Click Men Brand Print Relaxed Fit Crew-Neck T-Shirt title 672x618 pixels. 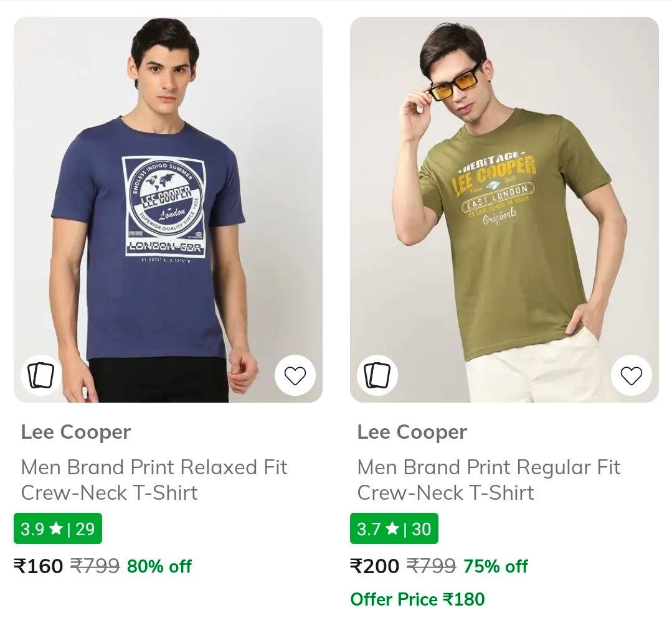(153, 480)
